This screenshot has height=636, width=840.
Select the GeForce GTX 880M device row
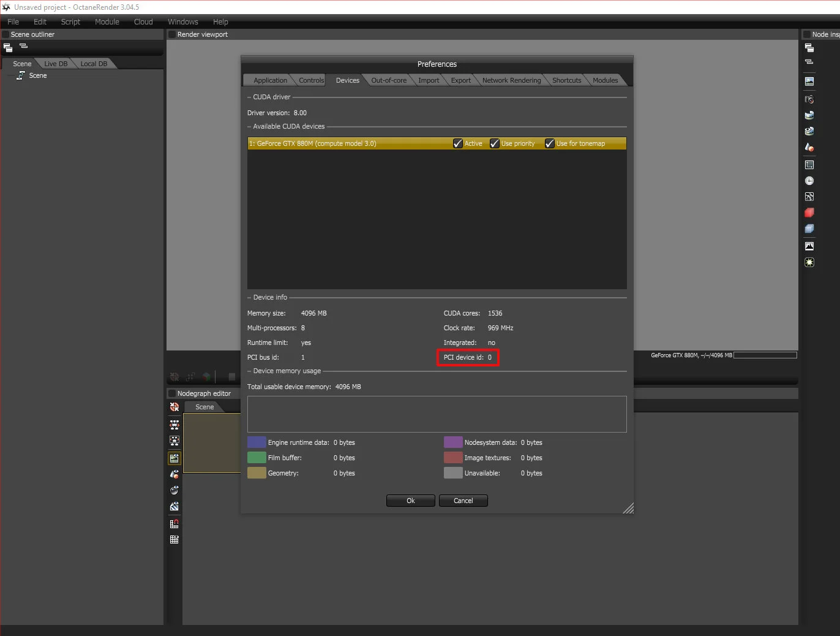click(x=437, y=143)
